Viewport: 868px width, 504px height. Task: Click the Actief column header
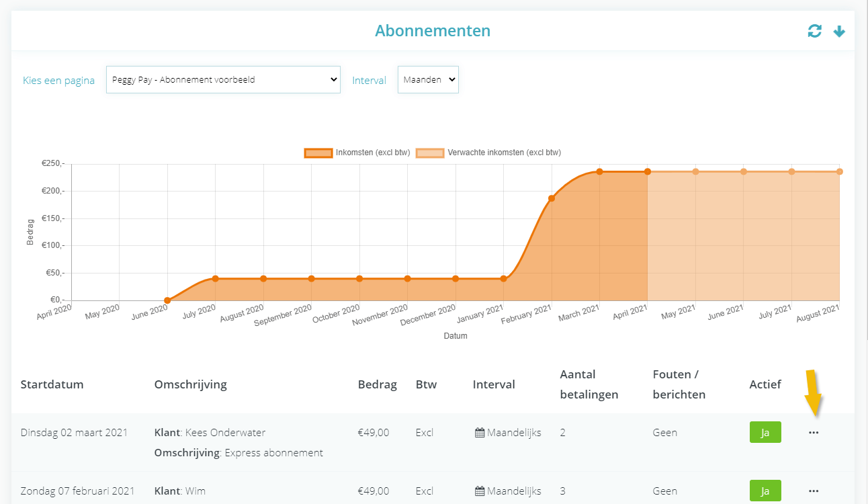[x=765, y=384]
